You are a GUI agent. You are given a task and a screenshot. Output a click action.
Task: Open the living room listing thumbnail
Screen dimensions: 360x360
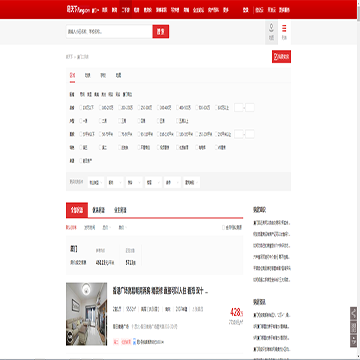click(x=87, y=314)
